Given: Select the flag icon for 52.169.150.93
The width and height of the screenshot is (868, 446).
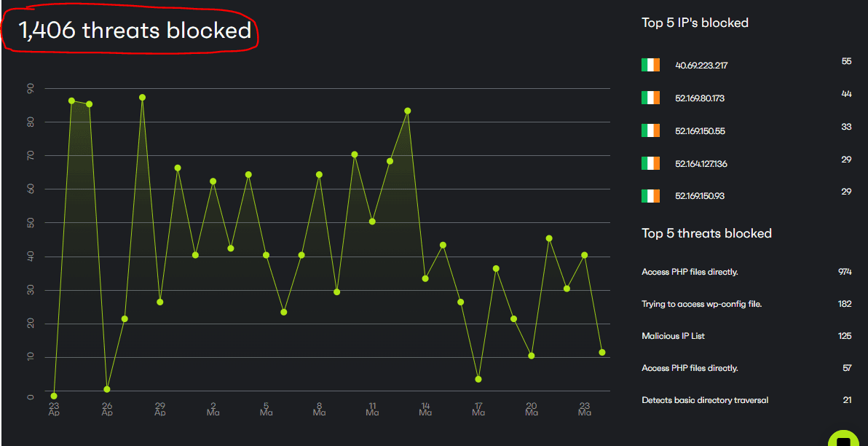Looking at the screenshot, I should coord(650,195).
